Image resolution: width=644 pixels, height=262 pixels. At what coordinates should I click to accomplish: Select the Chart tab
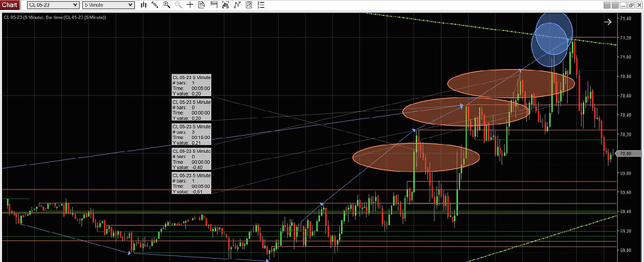10,5
